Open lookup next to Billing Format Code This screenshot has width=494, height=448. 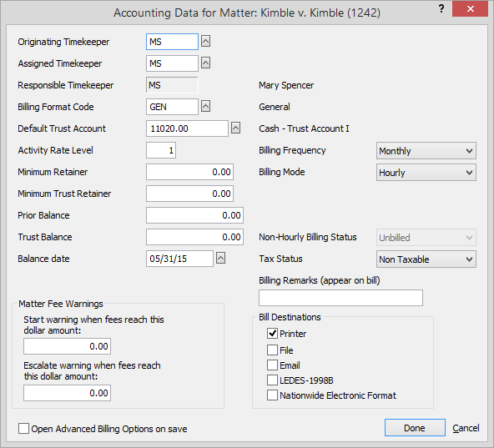[206, 107]
